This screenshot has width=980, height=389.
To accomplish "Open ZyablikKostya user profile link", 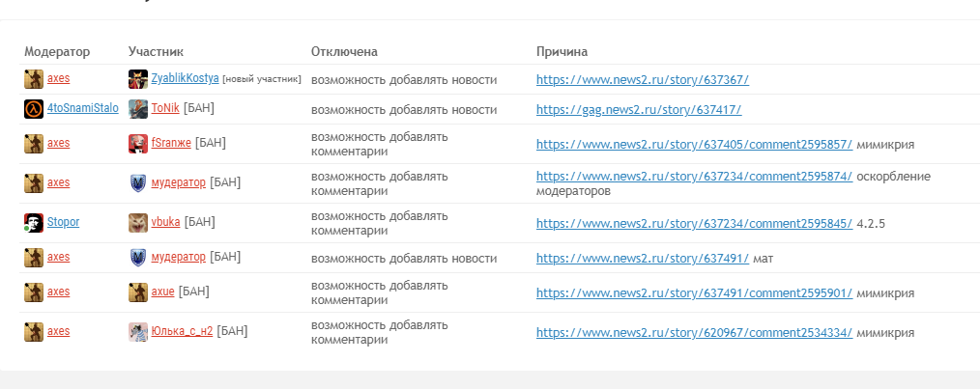I will click(185, 79).
